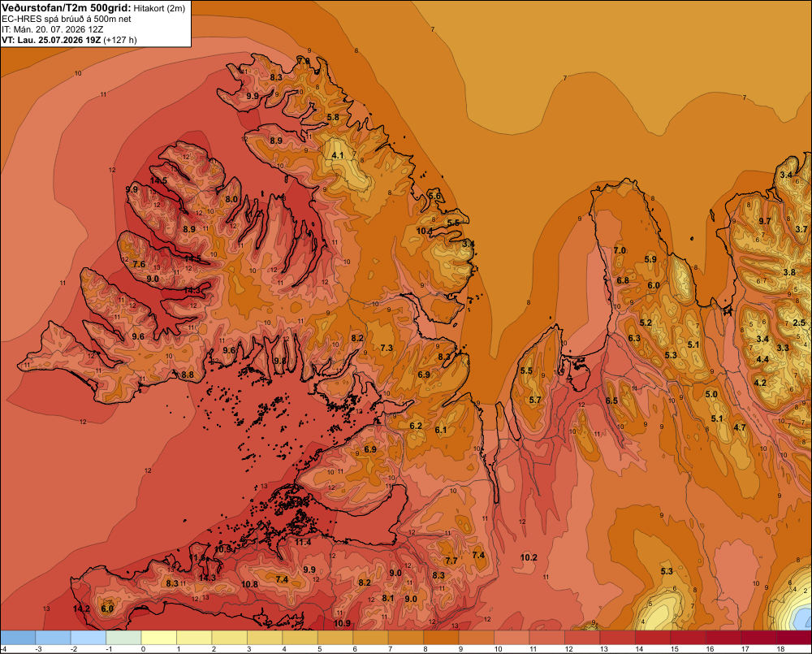This screenshot has width=812, height=654.
Task: Click the 6.8 temperature label
Action: click(623, 280)
